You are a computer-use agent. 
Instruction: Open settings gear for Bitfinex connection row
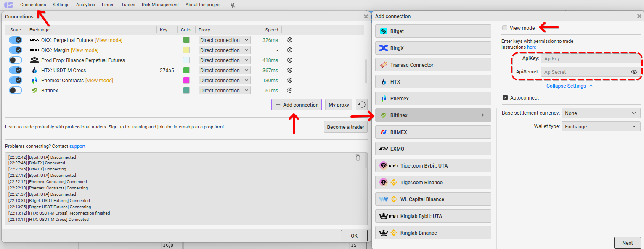(x=290, y=90)
